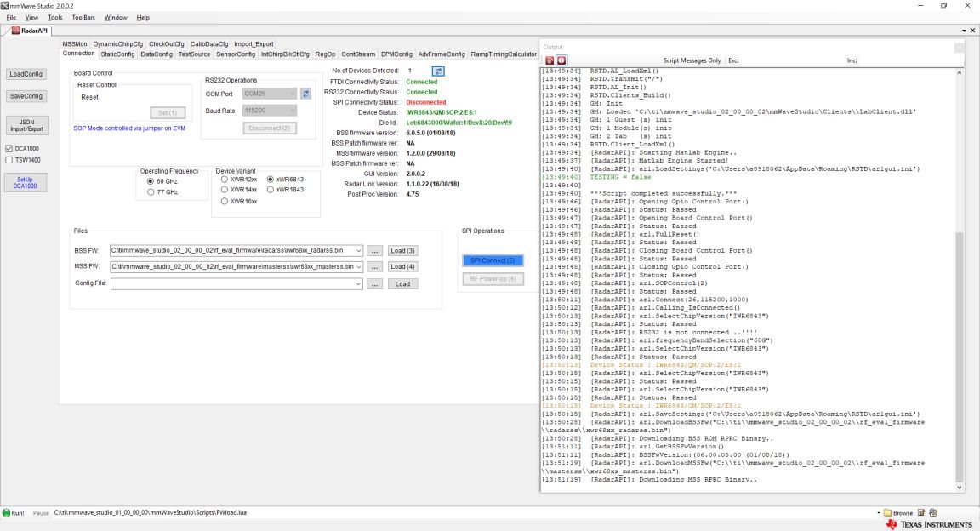This screenshot has height=531, width=980.
Task: Click the Disconnect (2) button
Action: tap(270, 128)
